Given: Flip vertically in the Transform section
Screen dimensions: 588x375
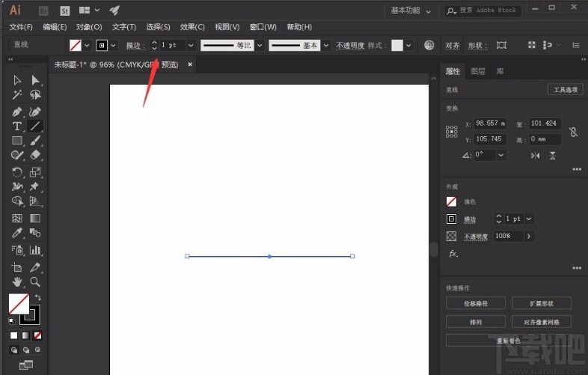Looking at the screenshot, I should coord(553,156).
